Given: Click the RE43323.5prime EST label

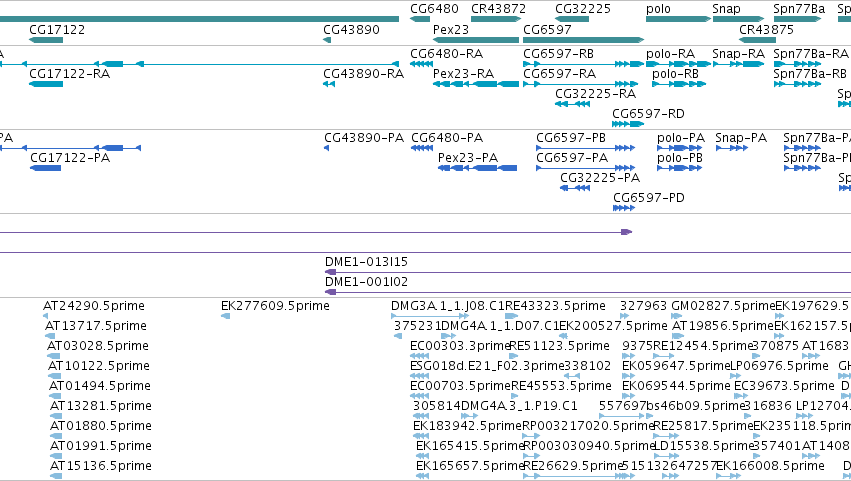Looking at the screenshot, I should click(x=555, y=306).
